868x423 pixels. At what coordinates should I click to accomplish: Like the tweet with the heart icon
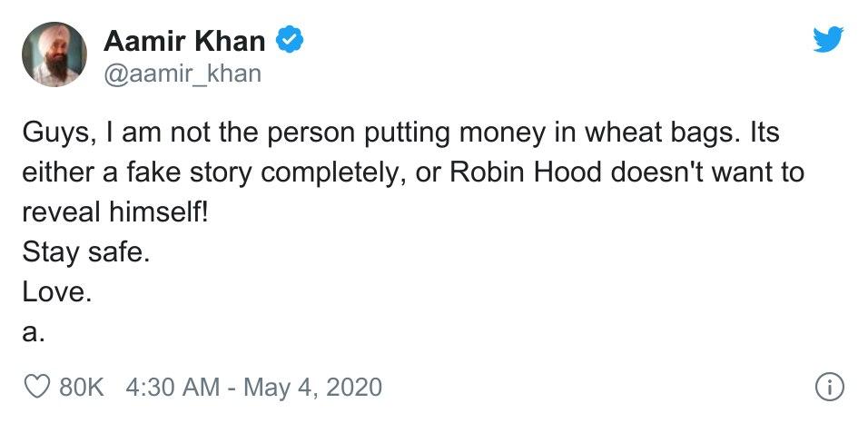(36, 388)
